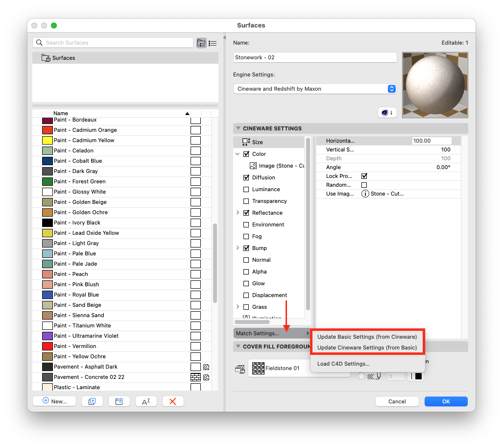Expand the Reflectance channel
This screenshot has width=503, height=448.
[x=238, y=213]
